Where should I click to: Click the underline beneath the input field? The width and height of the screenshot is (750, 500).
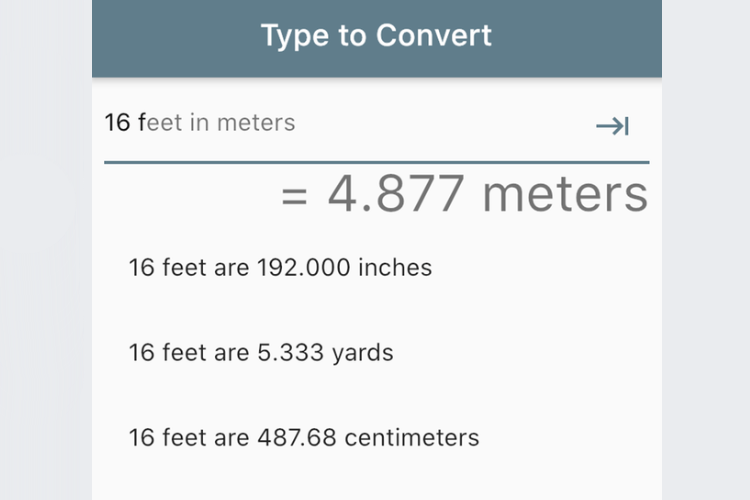coord(376,163)
